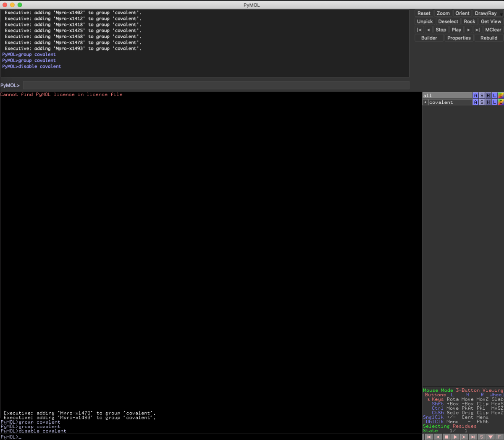Screen dimensions: 504x440
Task: Open the Color menu for 'all'
Action: 501,96
